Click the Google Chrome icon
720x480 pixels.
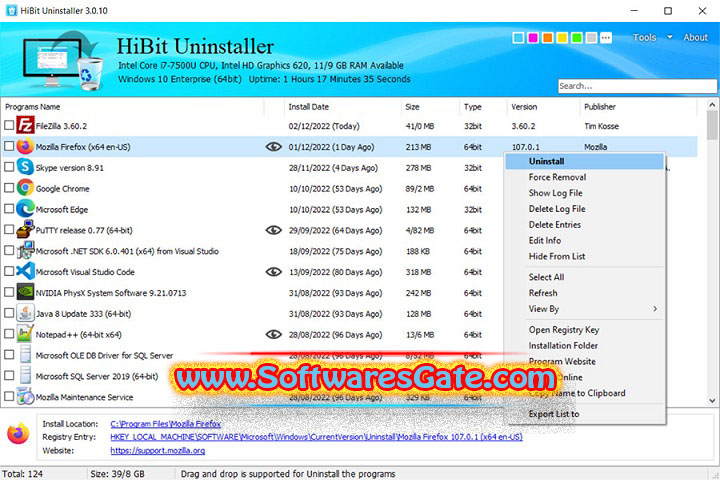(25, 188)
